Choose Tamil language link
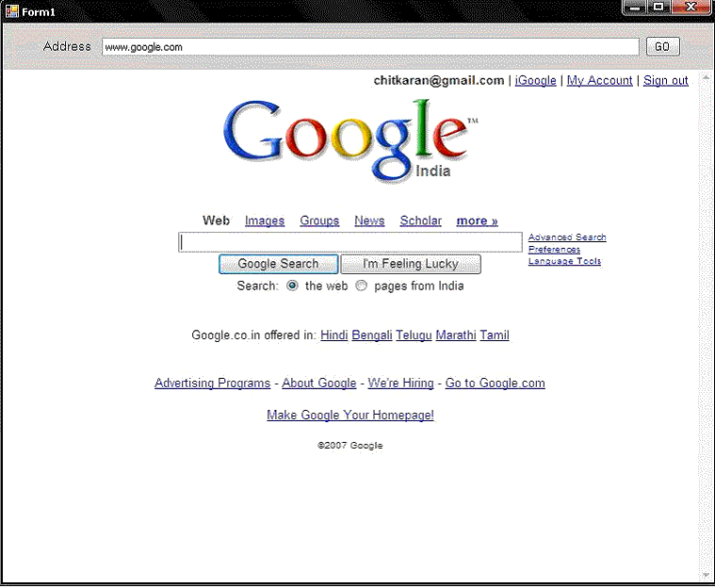Screen dimensions: 715x588 click(x=495, y=335)
